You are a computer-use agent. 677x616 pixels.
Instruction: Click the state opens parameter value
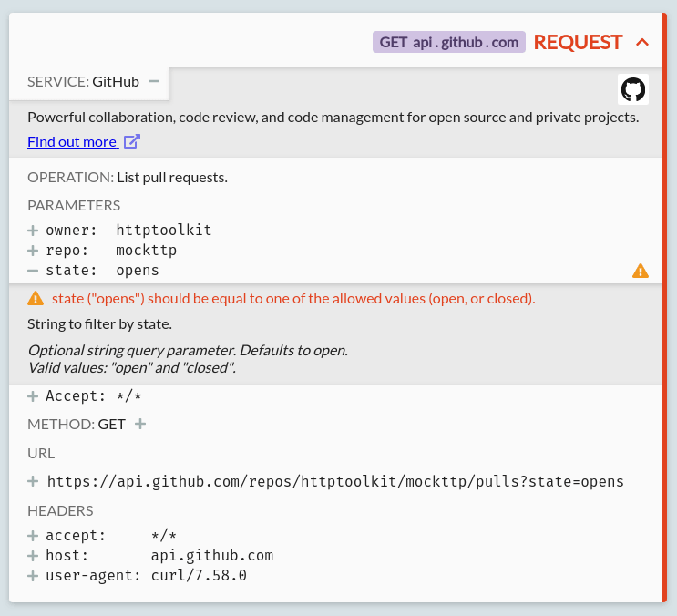point(138,271)
